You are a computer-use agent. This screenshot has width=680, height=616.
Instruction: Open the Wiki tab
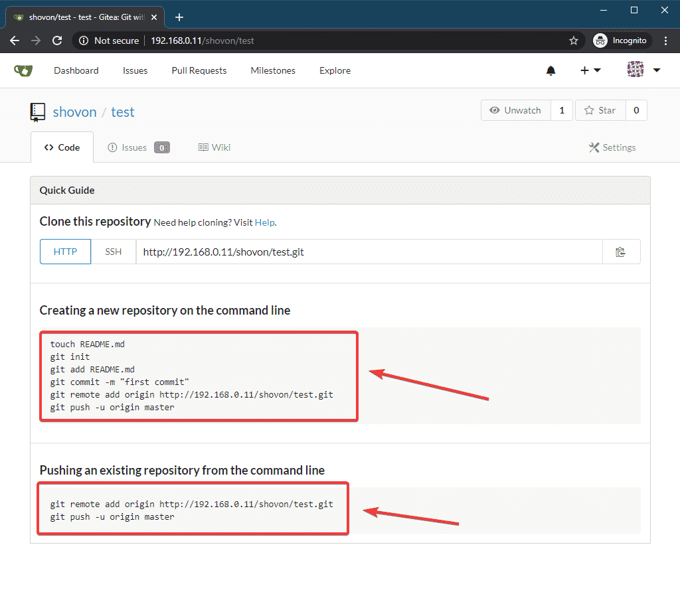tap(214, 147)
